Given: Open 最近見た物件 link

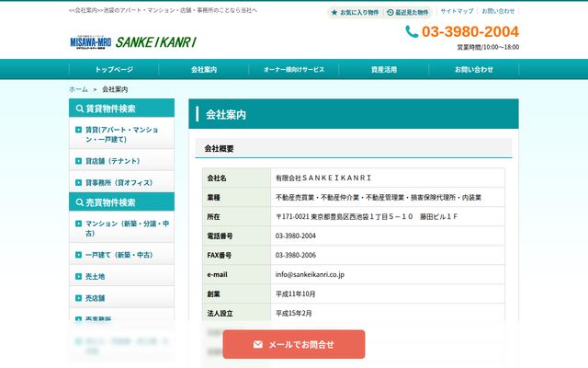Looking at the screenshot, I should click(x=408, y=12).
